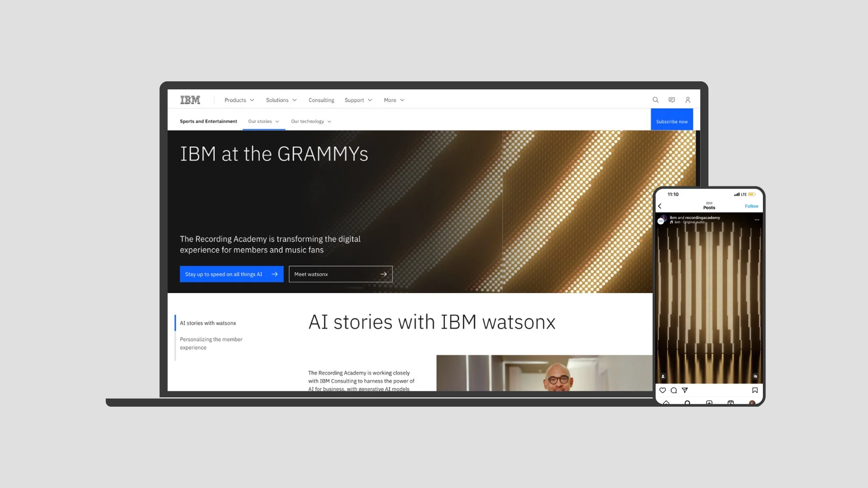Tap the share paper-plane icon
Viewport: 868px width, 488px height.
tap(684, 390)
